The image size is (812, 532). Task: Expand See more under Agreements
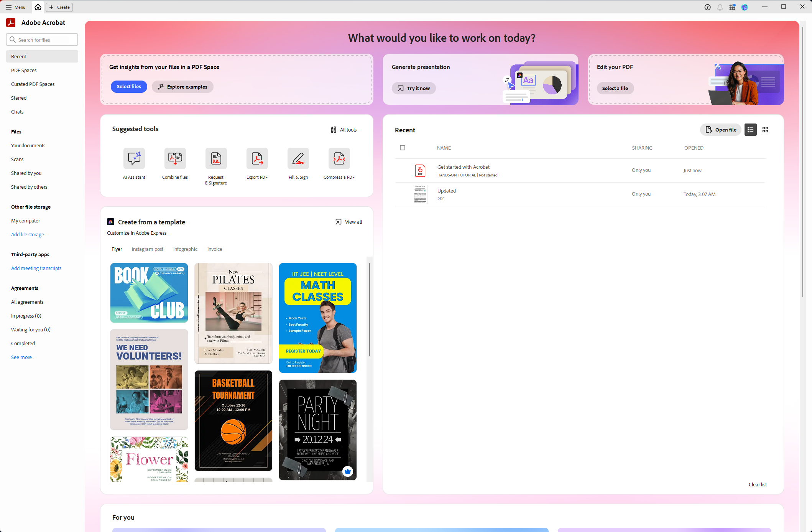tap(21, 357)
